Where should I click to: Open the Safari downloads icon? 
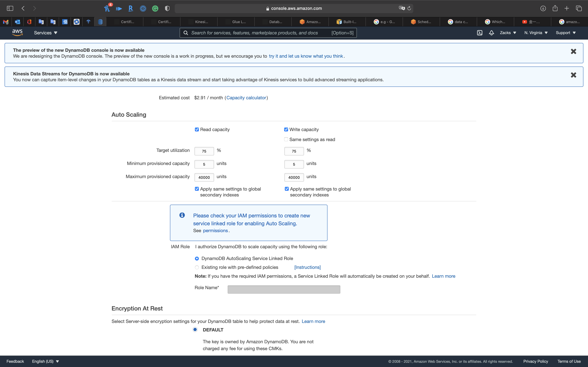coord(543,9)
